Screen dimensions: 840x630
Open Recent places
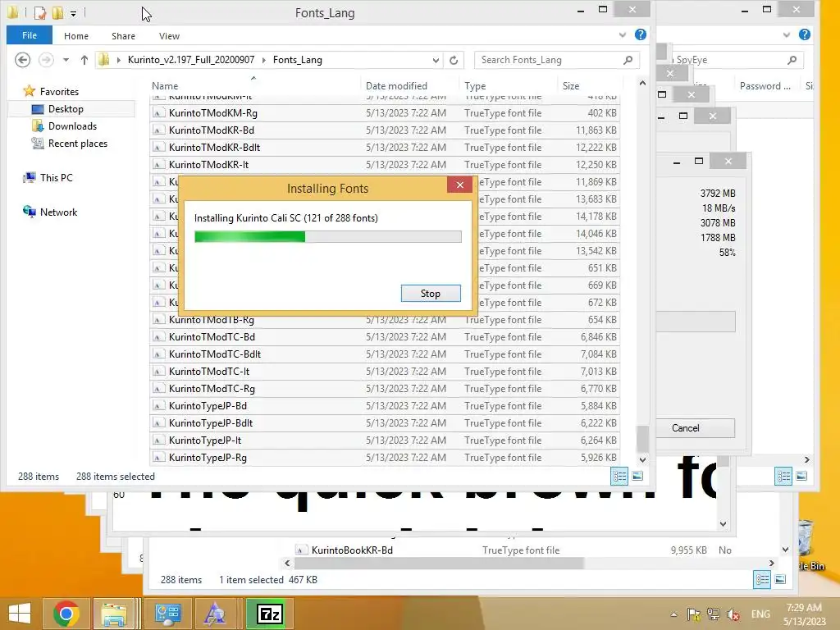[x=78, y=143]
